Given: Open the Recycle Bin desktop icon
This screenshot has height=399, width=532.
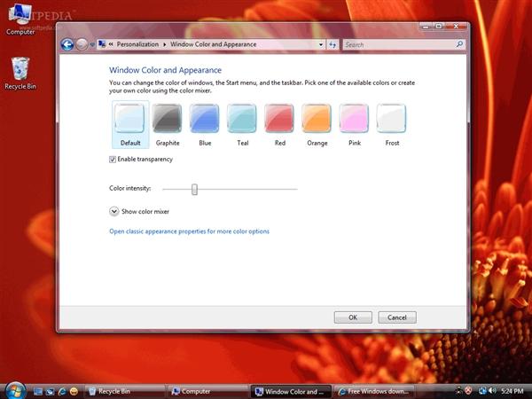Looking at the screenshot, I should coord(20,70).
